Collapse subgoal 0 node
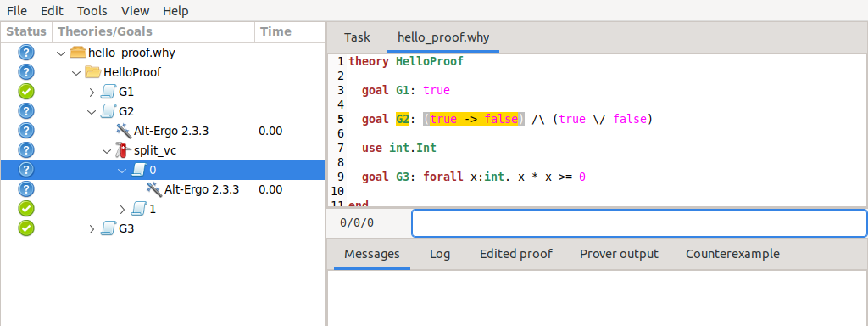The height and width of the screenshot is (326, 868). click(123, 170)
